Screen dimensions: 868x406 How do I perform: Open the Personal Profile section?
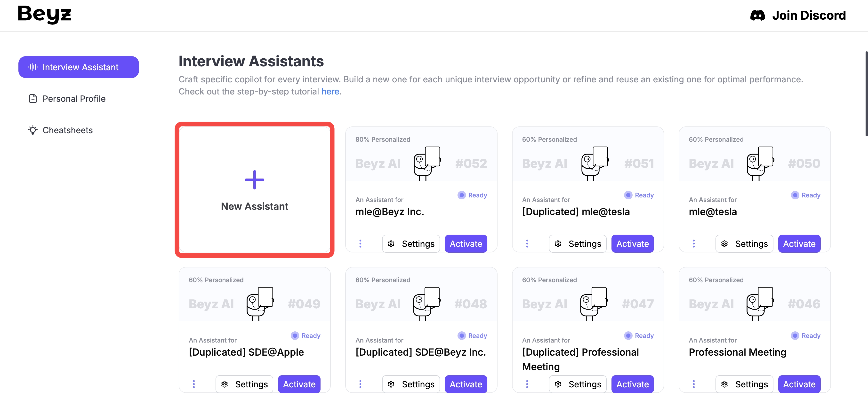click(x=74, y=99)
